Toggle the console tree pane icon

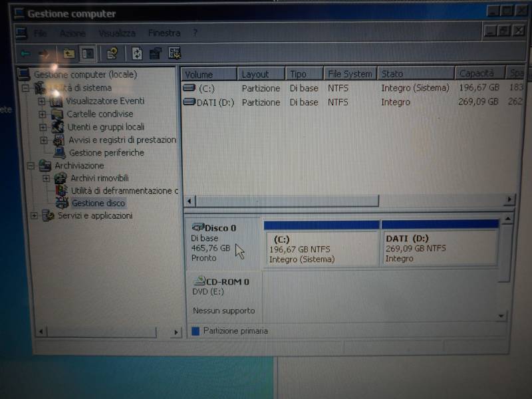click(88, 54)
